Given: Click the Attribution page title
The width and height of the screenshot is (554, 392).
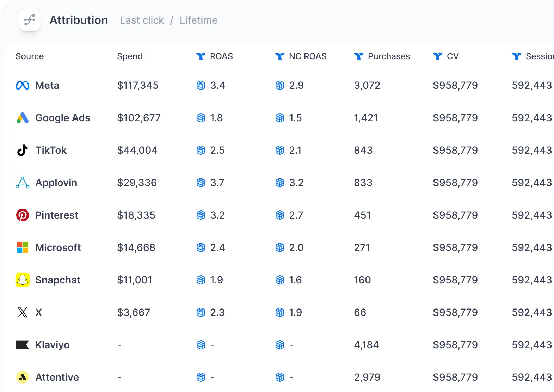Looking at the screenshot, I should click(79, 20).
